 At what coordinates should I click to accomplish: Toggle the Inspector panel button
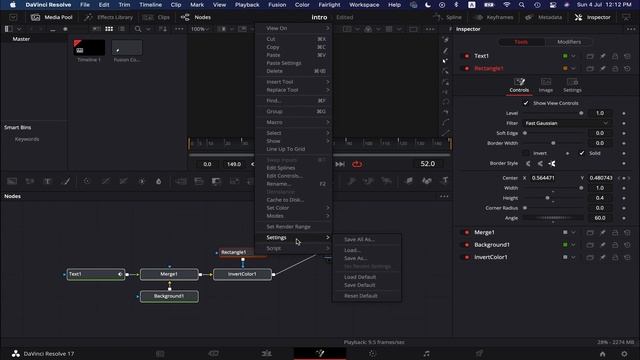point(593,18)
